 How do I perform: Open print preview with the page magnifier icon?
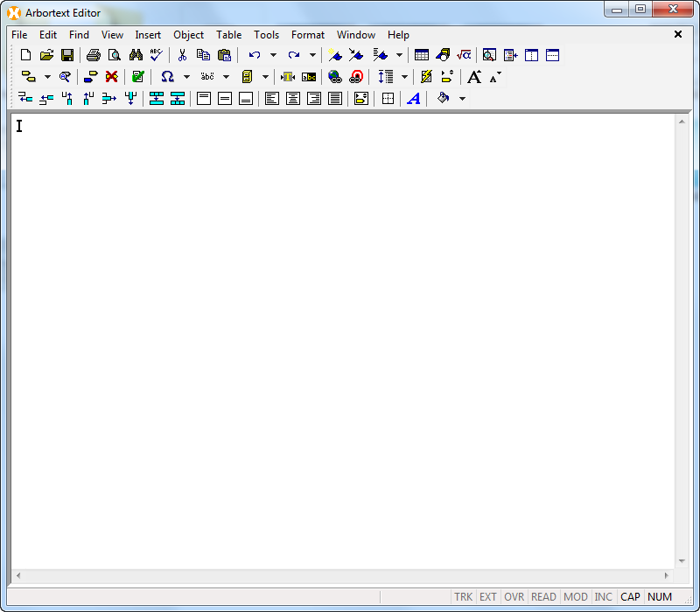(x=115, y=55)
